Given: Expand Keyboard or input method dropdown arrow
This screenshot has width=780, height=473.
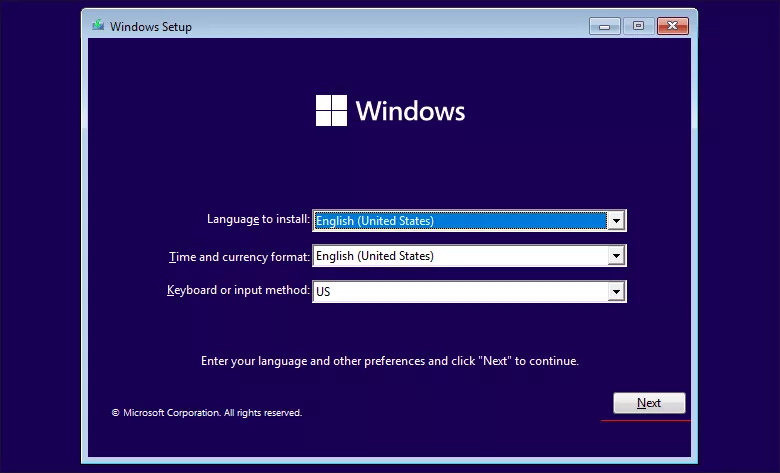Looking at the screenshot, I should (x=616, y=292).
